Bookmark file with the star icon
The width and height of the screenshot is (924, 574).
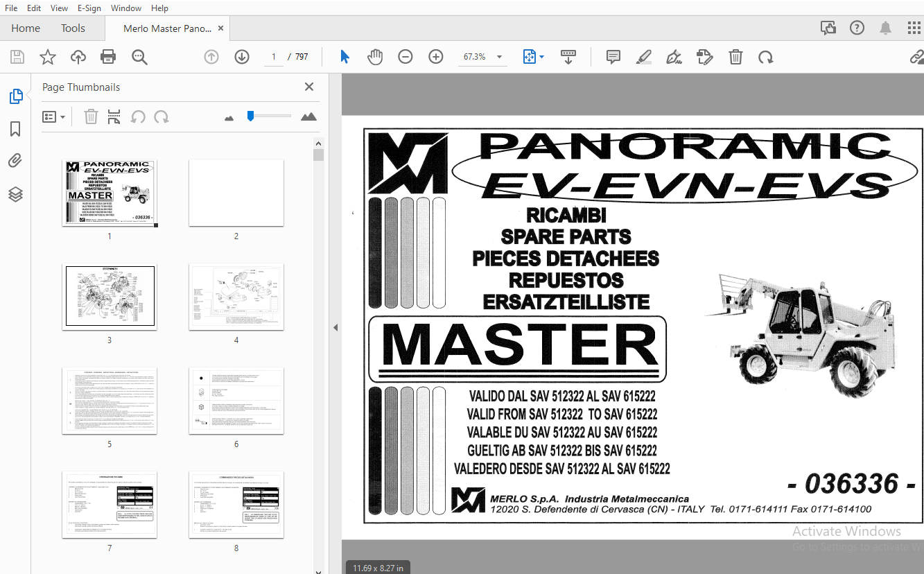point(47,57)
